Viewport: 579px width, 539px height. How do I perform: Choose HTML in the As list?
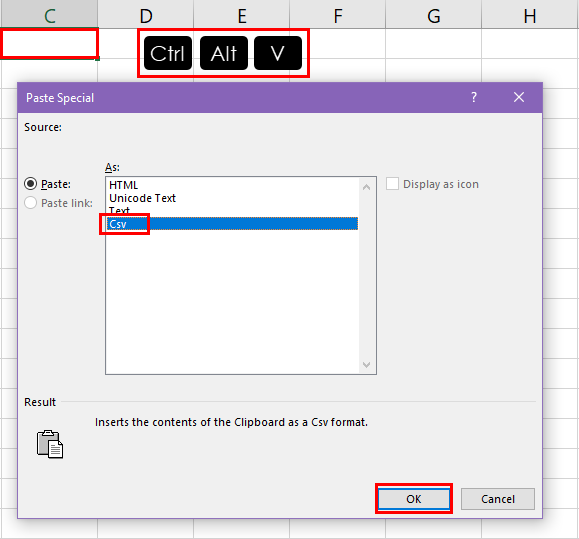tap(233, 185)
